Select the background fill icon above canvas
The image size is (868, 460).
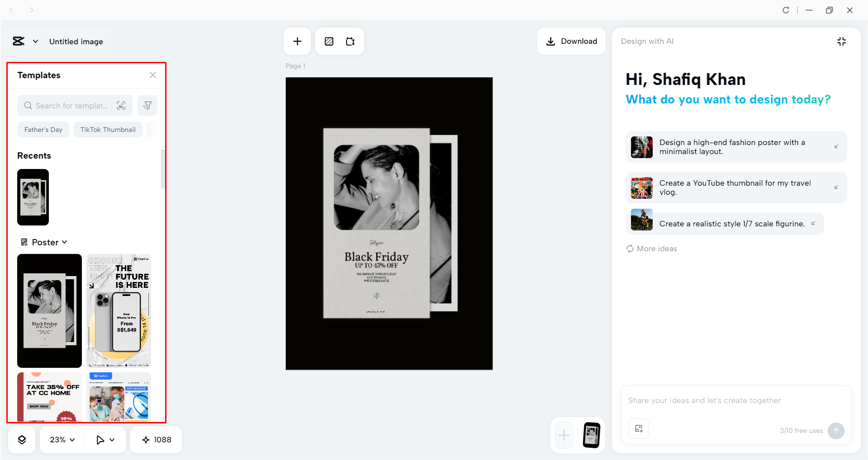(329, 41)
